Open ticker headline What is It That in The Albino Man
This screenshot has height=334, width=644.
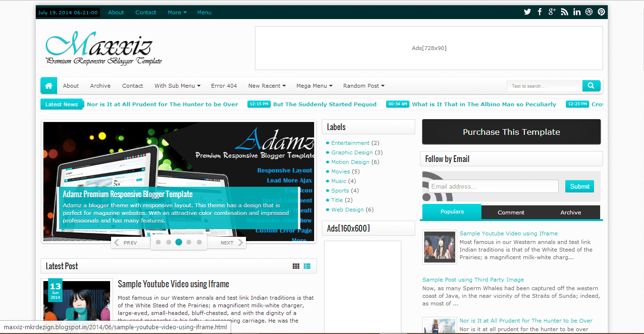pyautogui.click(x=484, y=104)
